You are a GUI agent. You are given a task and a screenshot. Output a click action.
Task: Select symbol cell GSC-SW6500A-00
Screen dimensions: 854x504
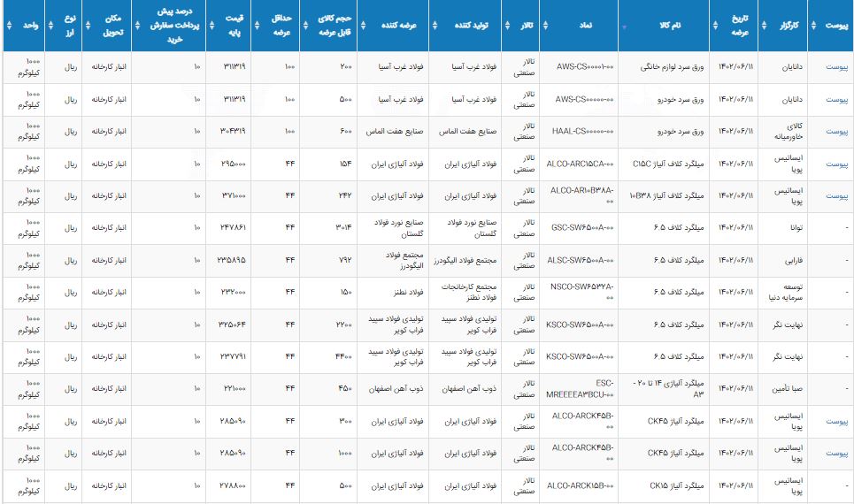click(582, 228)
